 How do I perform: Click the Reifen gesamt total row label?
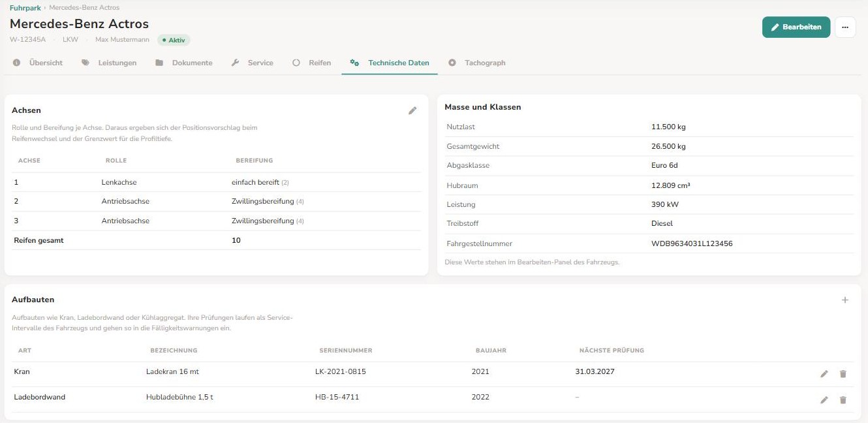tap(39, 240)
